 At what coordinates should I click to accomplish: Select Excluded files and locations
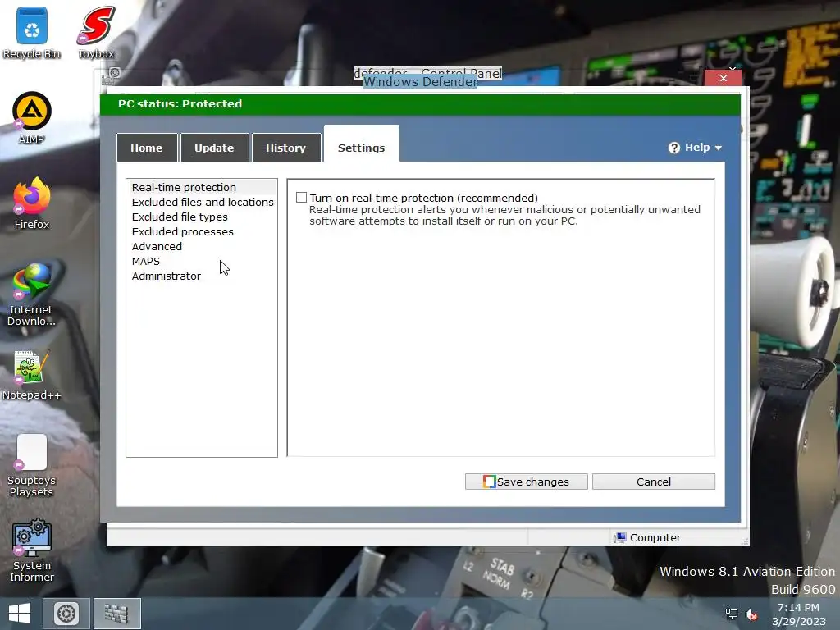click(203, 202)
